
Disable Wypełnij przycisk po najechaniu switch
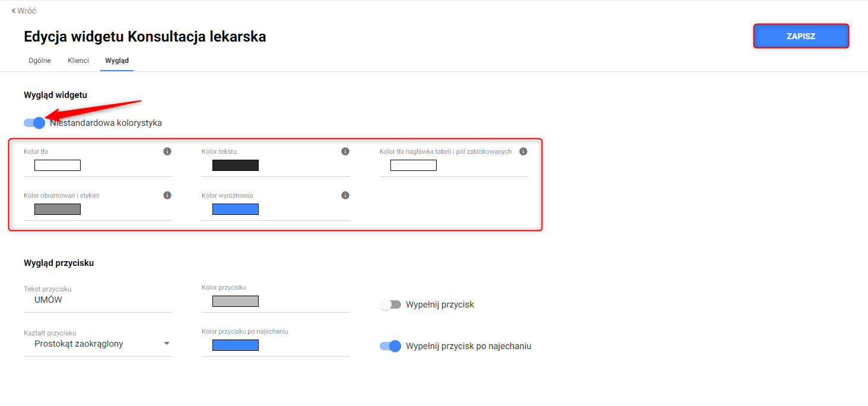390,346
